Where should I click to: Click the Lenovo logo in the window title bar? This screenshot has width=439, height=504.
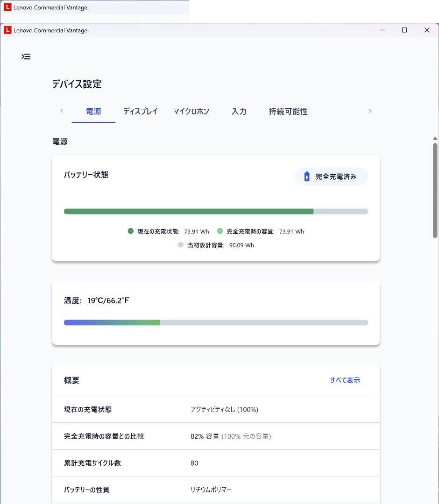coord(7,30)
